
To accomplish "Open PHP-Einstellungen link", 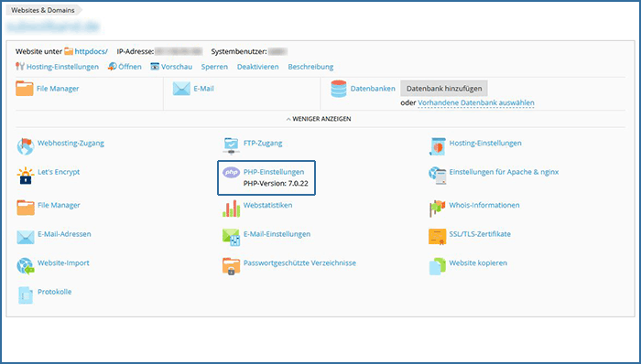I will (274, 172).
